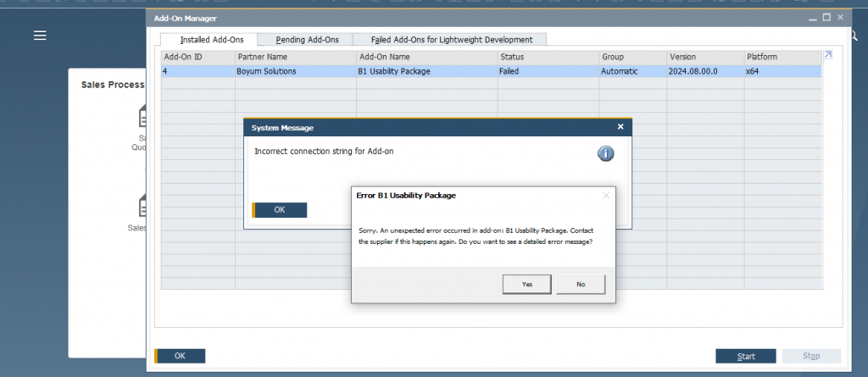Maximize the Add-On Manager window
868x377 pixels.
[x=826, y=18]
